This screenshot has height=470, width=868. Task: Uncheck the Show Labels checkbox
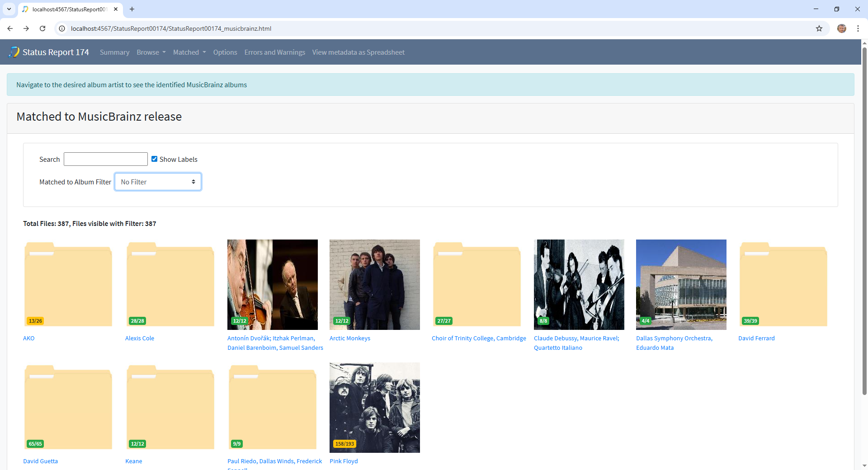tap(154, 159)
